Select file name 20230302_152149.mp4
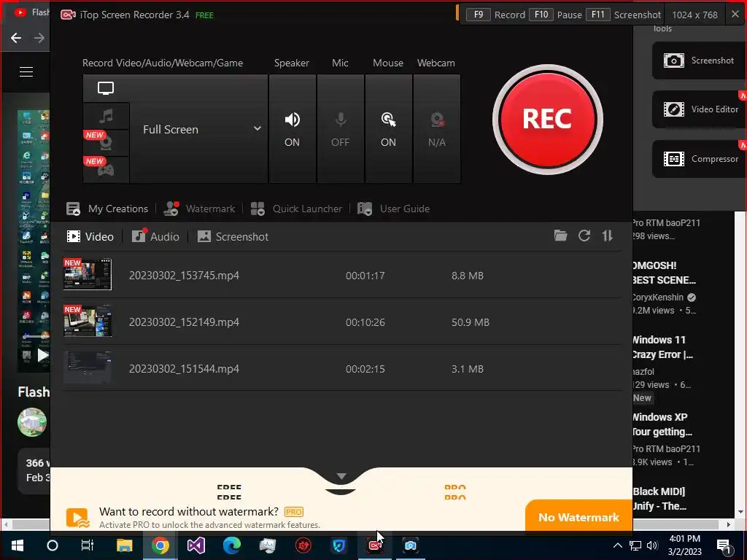The height and width of the screenshot is (560, 747). tap(184, 322)
